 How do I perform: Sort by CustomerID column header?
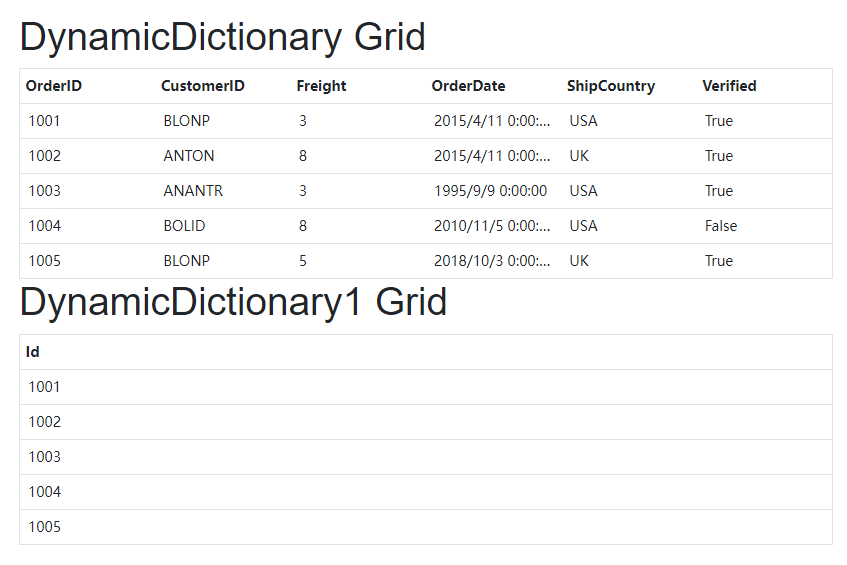(x=203, y=86)
